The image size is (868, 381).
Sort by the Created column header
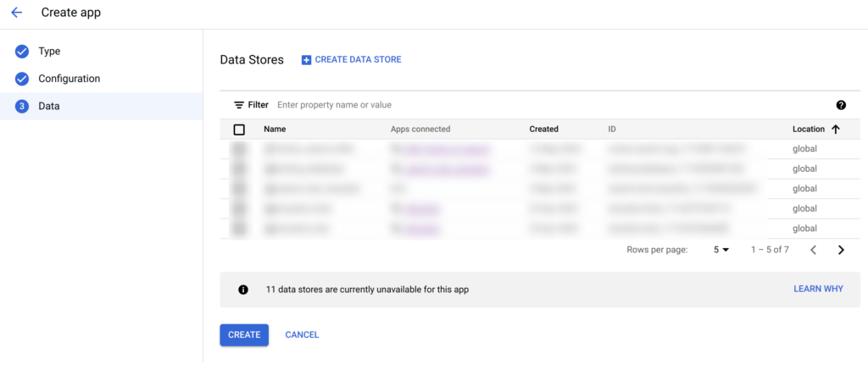(x=543, y=130)
